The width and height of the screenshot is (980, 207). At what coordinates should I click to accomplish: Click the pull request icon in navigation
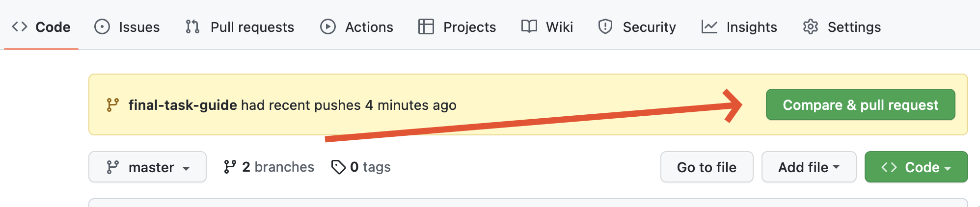pyautogui.click(x=192, y=26)
